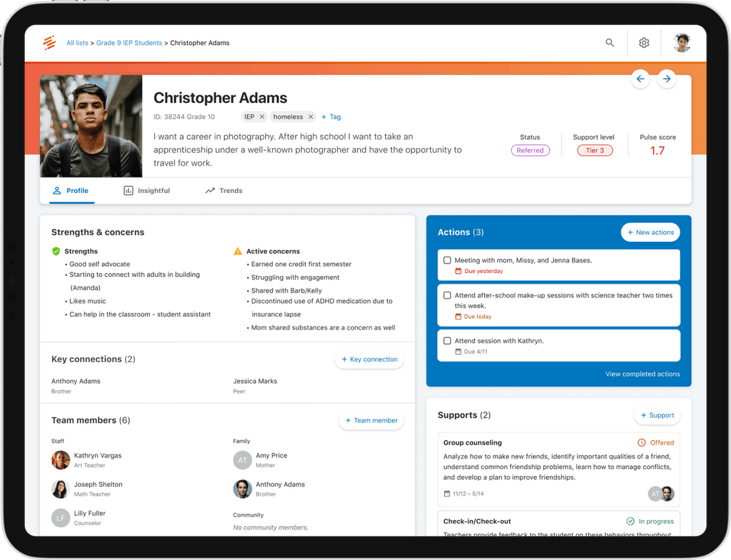The height and width of the screenshot is (560, 731).
Task: Click the New actions button
Action: tap(650, 232)
